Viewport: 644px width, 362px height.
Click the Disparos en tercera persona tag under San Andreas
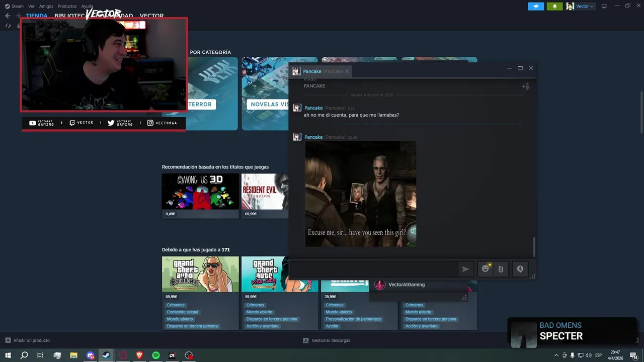pyautogui.click(x=192, y=326)
